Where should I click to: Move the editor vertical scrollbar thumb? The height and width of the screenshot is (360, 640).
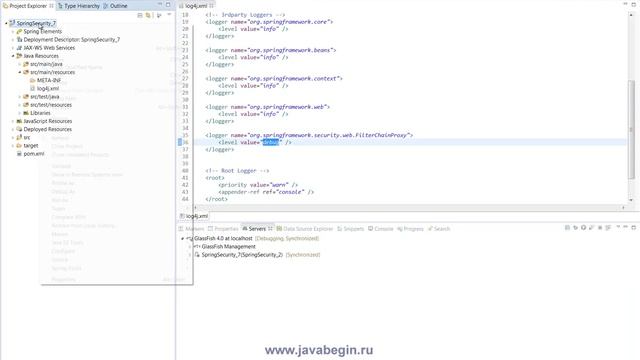631,129
